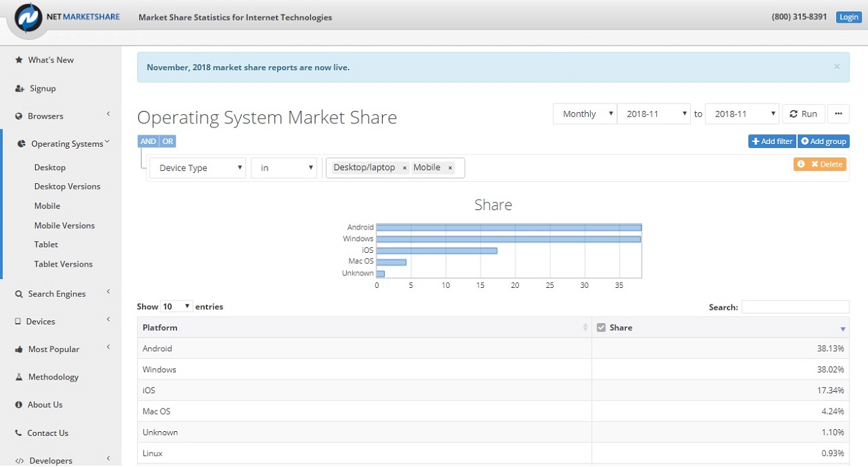Collapse the Operating Systems section chevron
Viewport: 868px width, 467px height.
click(107, 143)
